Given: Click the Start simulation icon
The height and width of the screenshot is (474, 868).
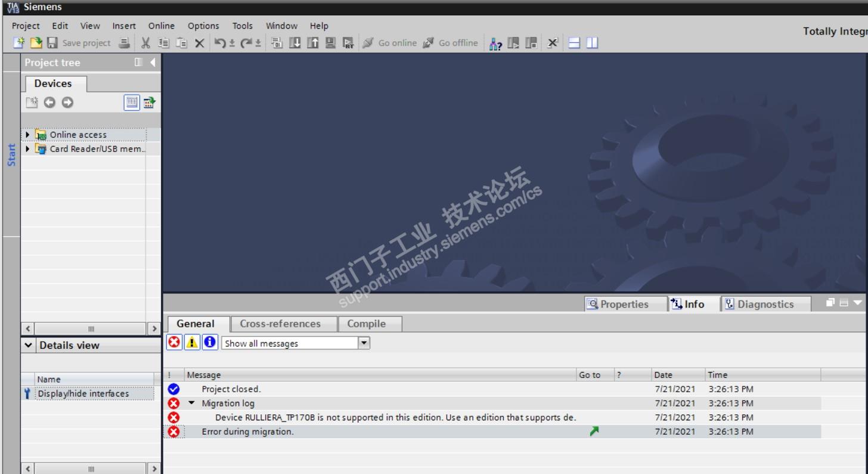Looking at the screenshot, I should coord(331,43).
